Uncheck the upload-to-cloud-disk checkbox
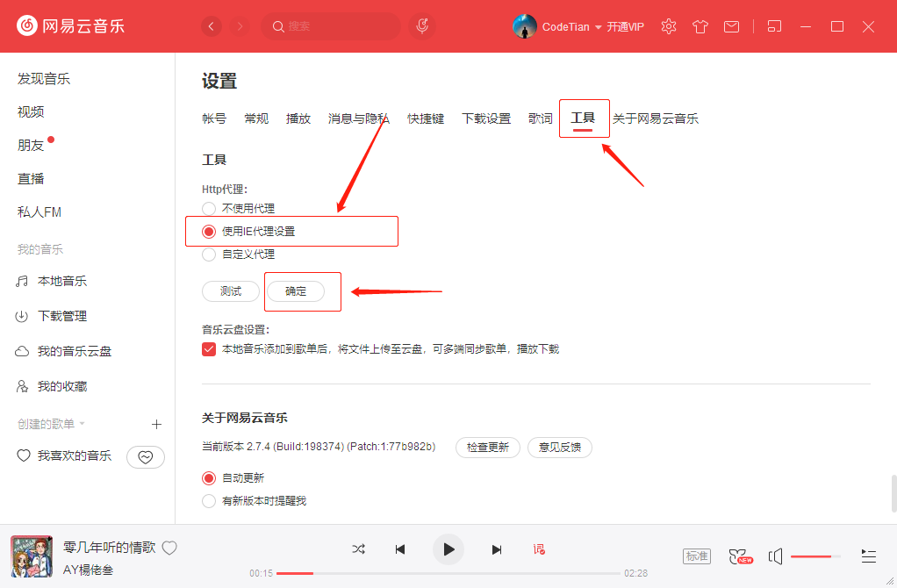This screenshot has width=897, height=588. click(209, 349)
